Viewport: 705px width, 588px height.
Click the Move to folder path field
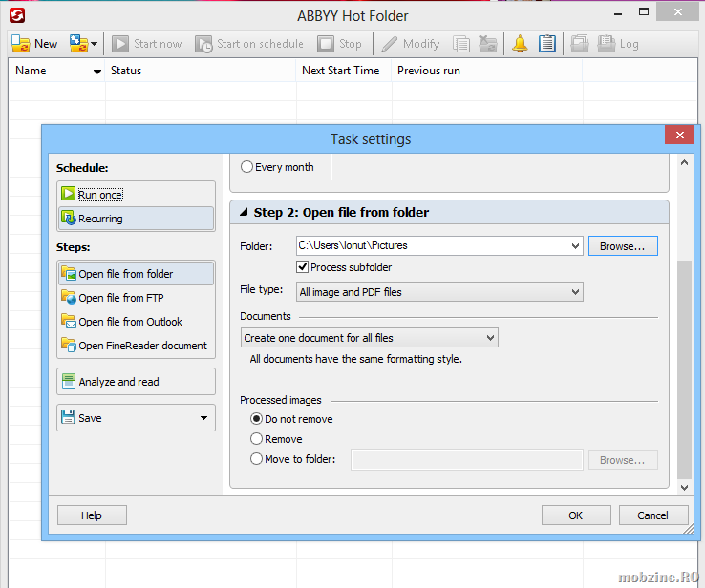tap(467, 459)
